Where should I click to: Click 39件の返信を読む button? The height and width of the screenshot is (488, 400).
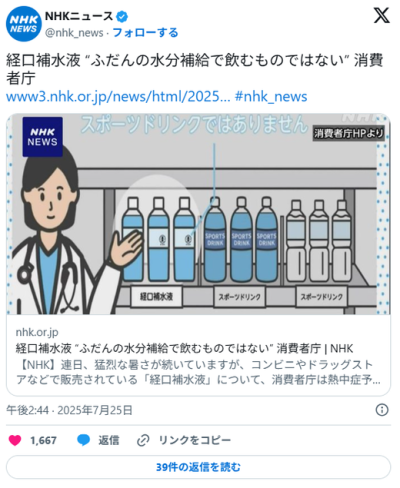click(x=198, y=467)
